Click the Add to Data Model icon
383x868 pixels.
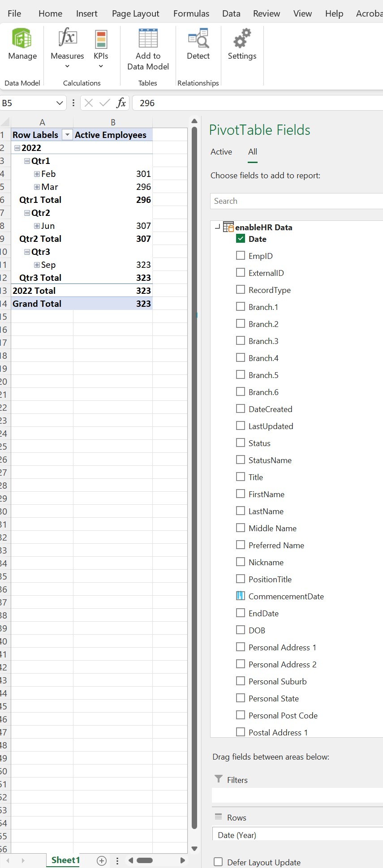[148, 38]
